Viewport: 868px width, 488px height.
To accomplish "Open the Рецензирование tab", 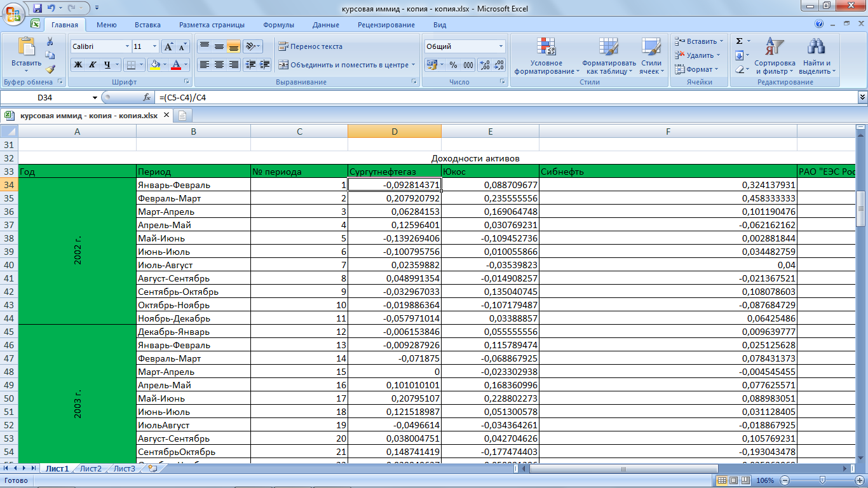I will 386,25.
